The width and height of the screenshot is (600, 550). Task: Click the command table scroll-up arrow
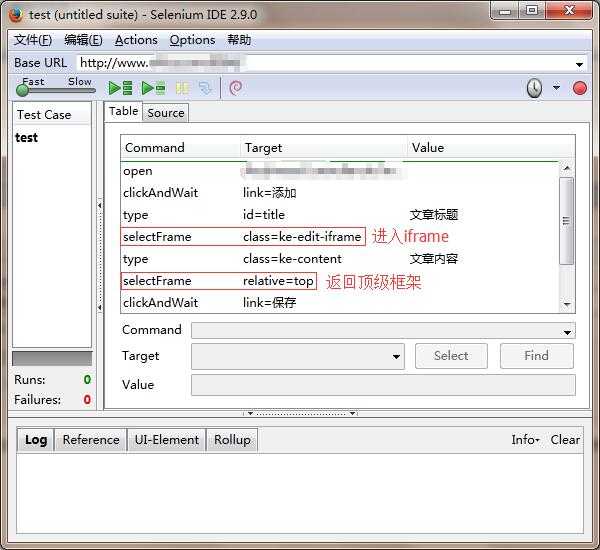pos(567,168)
